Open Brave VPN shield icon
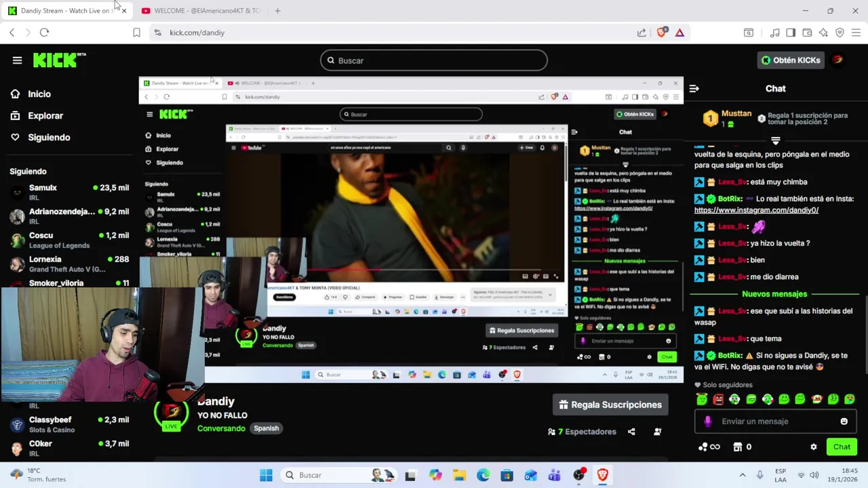 pos(840,33)
